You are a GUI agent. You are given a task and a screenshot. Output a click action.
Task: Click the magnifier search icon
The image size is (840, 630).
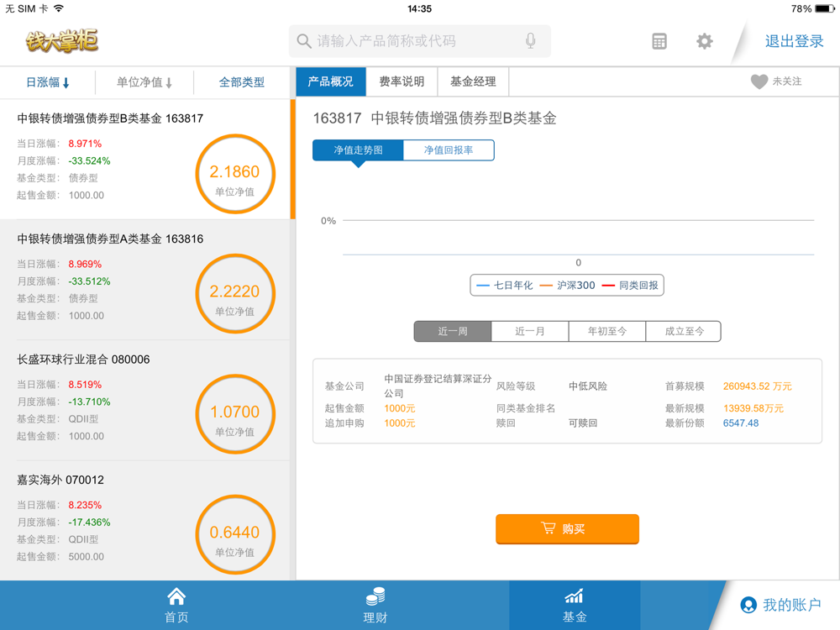pyautogui.click(x=304, y=41)
